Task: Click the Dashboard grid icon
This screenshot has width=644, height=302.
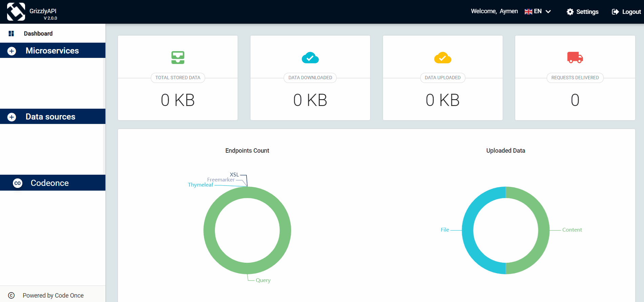Action: pos(11,34)
